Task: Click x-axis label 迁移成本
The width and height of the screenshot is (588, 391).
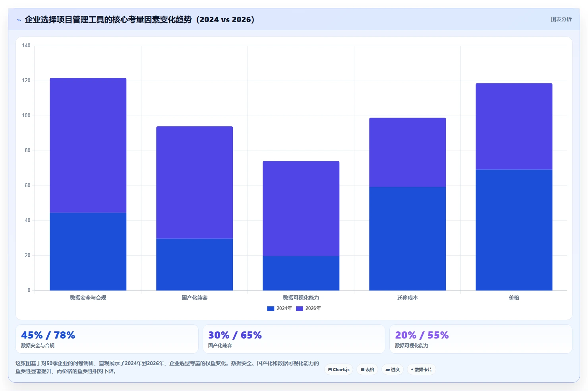Action: pyautogui.click(x=408, y=298)
